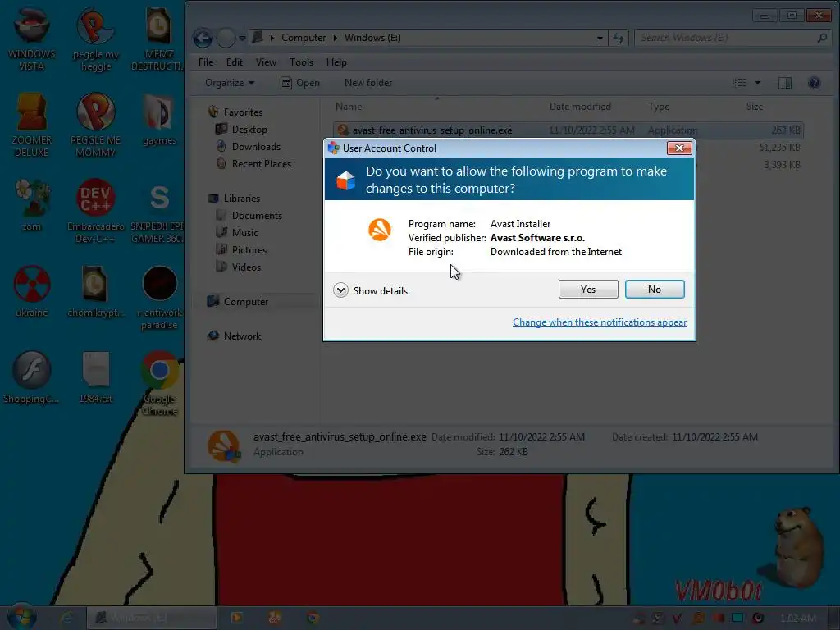Click the Search Windows (E:) field
The width and height of the screenshot is (840, 630).
pos(732,38)
